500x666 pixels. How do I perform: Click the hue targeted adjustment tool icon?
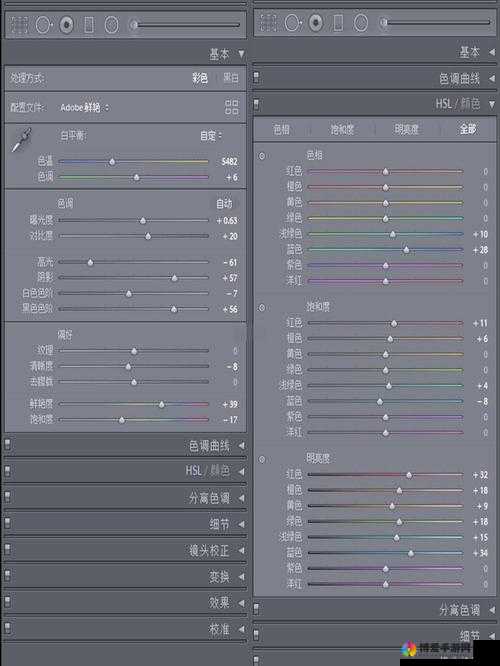(x=262, y=156)
